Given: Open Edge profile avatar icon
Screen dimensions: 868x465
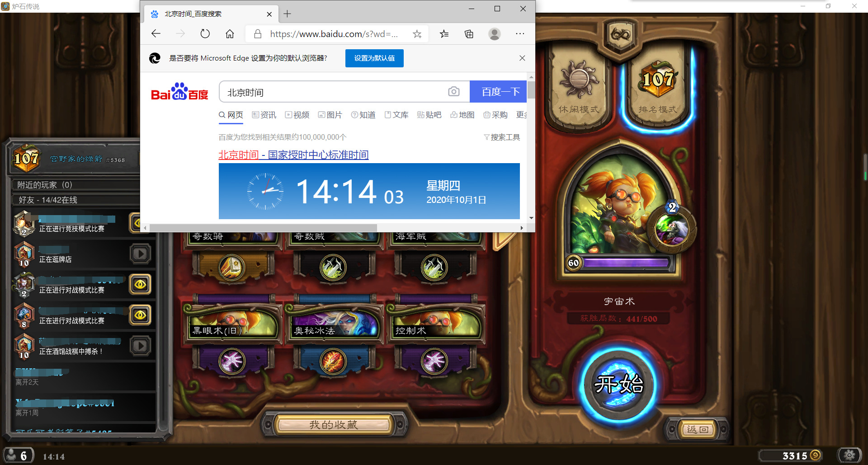Looking at the screenshot, I should coord(495,34).
